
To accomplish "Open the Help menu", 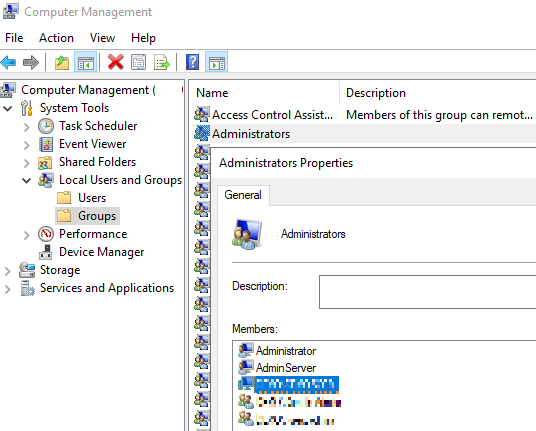I will (x=143, y=38).
